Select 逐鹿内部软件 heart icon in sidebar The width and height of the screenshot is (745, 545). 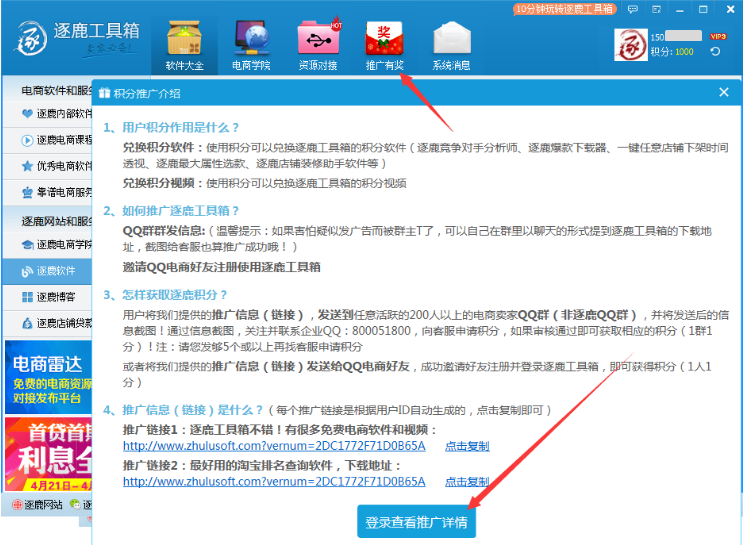pyautogui.click(x=28, y=114)
